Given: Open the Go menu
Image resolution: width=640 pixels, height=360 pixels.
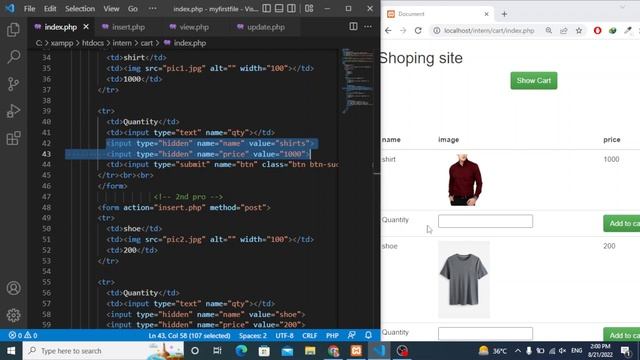Looking at the screenshot, I should click(133, 9).
